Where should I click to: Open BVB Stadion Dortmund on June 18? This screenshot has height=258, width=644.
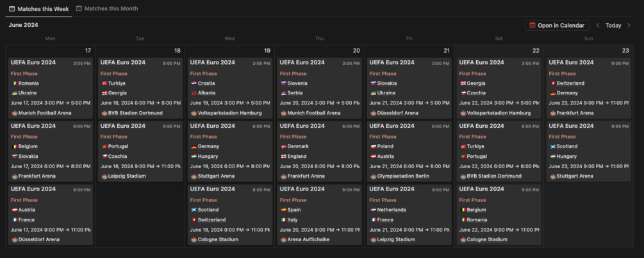point(136,113)
